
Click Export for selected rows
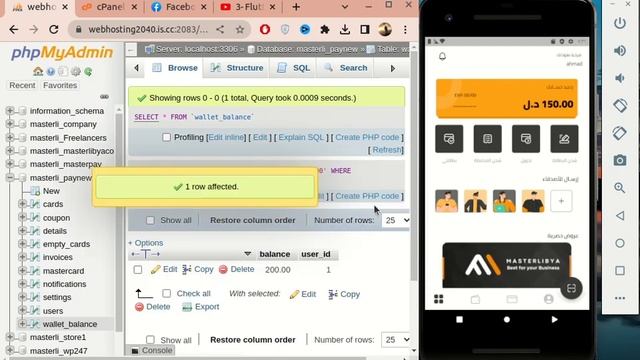pos(201,307)
